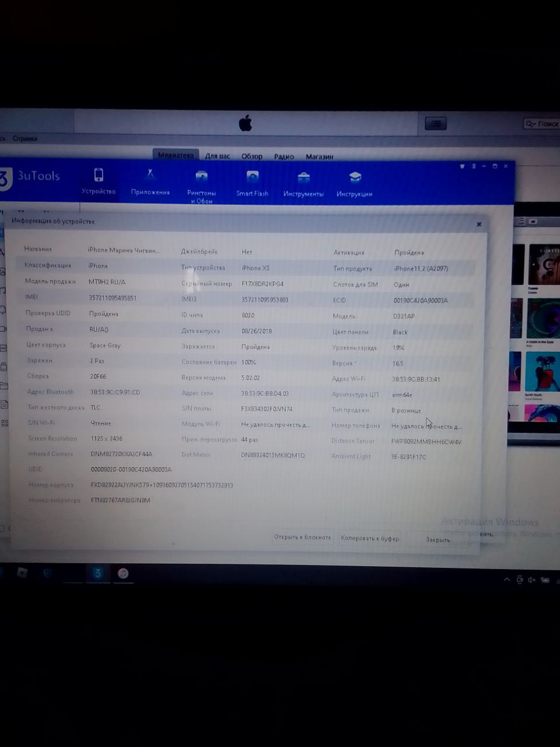Select the Цвет корпуса value "Space Gray"
560x747 pixels.
coord(105,345)
